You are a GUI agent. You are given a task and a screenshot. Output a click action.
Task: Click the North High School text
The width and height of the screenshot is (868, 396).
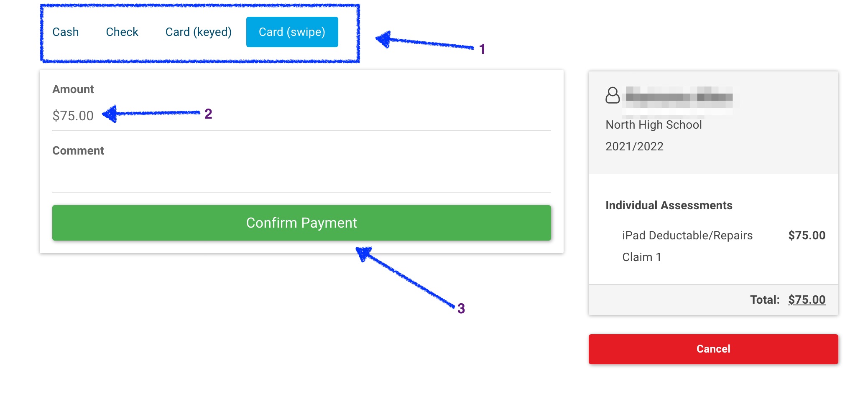(654, 125)
